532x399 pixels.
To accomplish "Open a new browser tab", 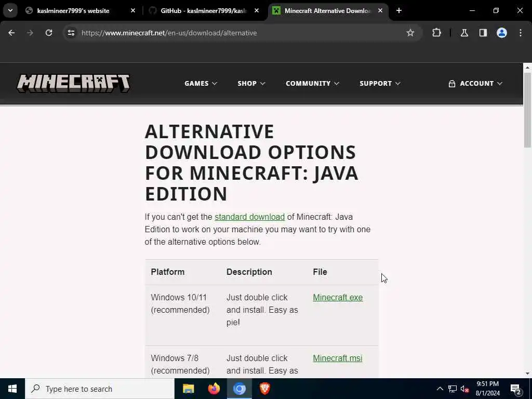I will (x=399, y=10).
